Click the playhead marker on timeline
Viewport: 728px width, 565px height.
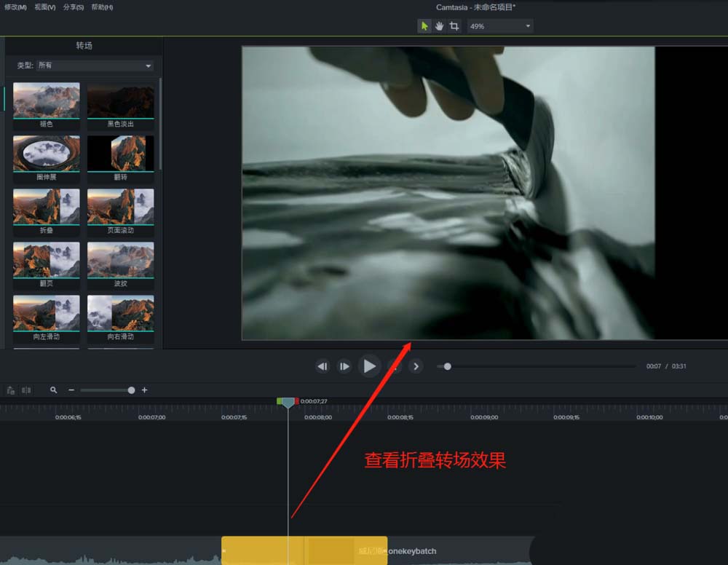[288, 402]
